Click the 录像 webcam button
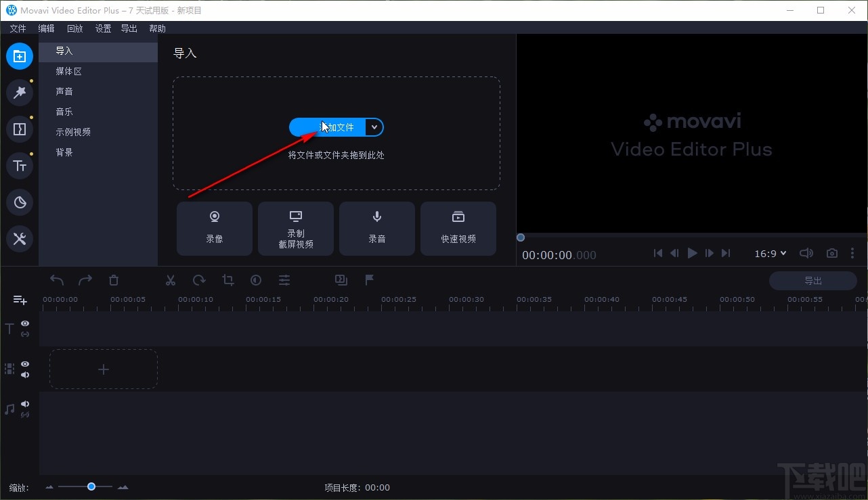 coord(215,229)
